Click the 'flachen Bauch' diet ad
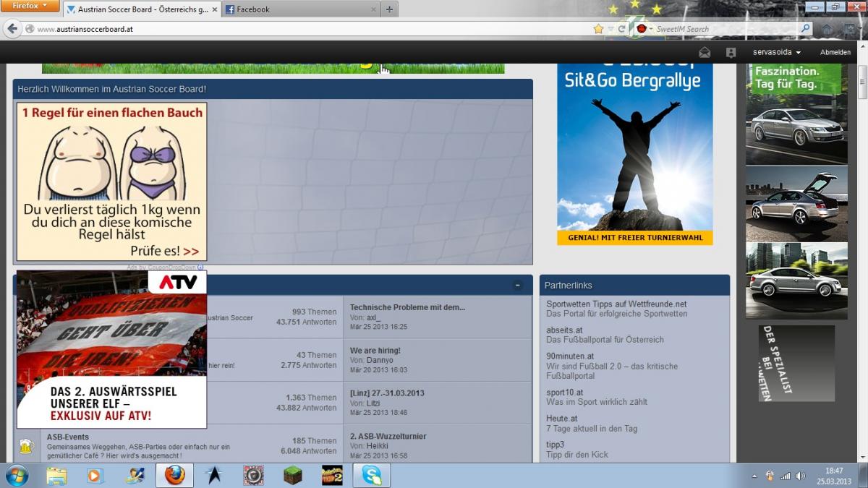Screen dimensions: 868x488 tap(111, 181)
